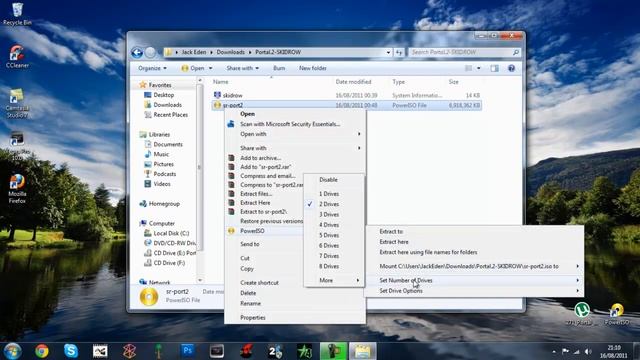Click the Search Portal.2-SKIDROW field

tap(464, 52)
